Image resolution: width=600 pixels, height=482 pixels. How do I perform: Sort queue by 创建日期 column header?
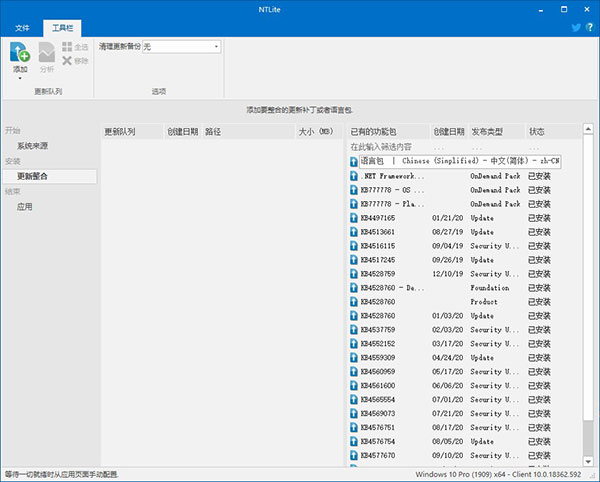click(x=183, y=132)
